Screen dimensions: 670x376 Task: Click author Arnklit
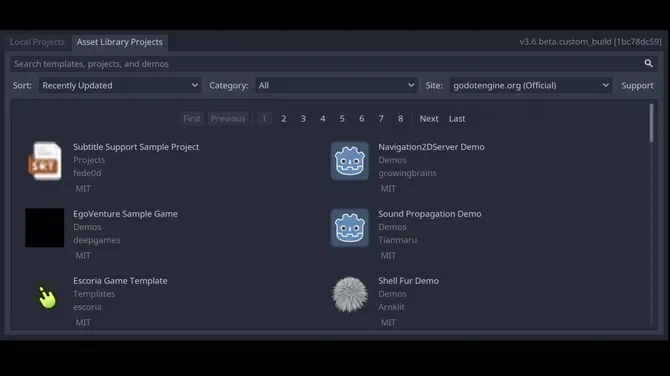tap(391, 307)
